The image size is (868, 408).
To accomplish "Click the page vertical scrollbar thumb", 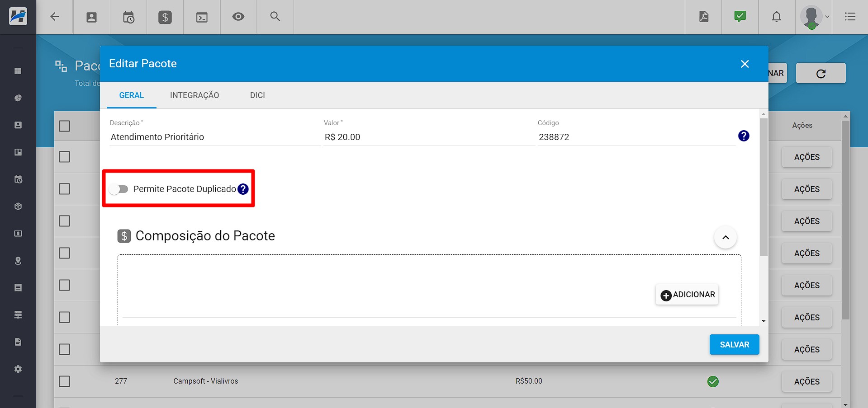I will 845,220.
